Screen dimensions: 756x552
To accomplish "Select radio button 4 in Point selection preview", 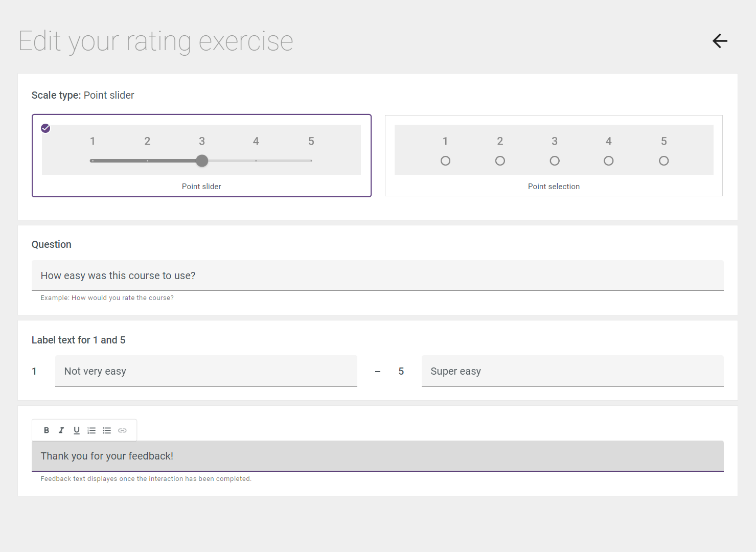I will pos(609,161).
